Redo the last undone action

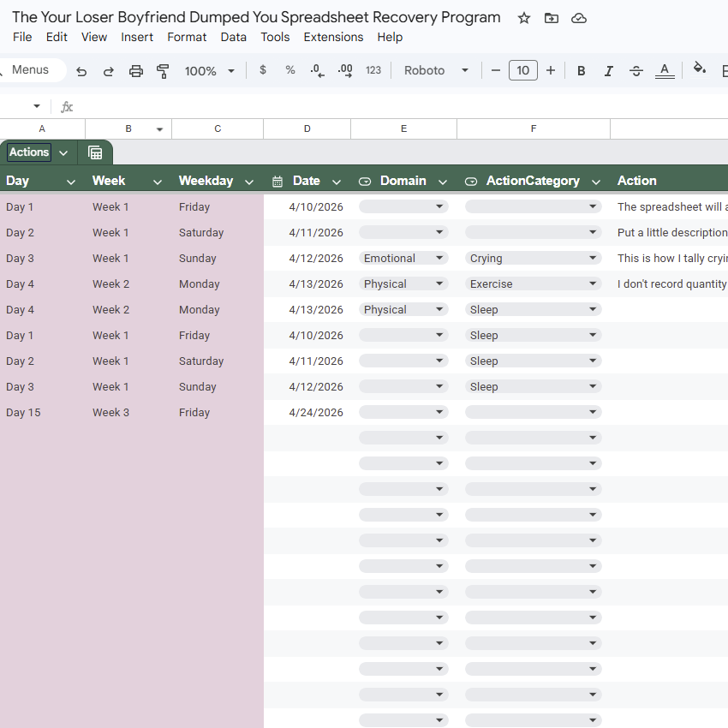tap(108, 71)
